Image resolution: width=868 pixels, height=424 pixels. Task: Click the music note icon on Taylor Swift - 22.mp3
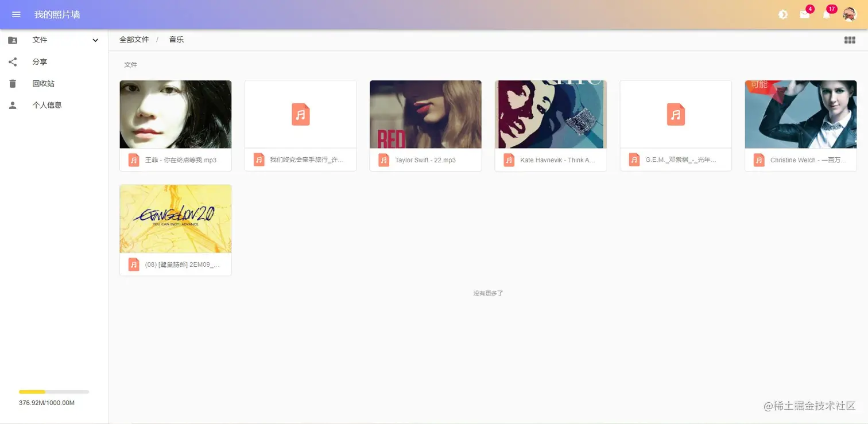[x=383, y=160]
